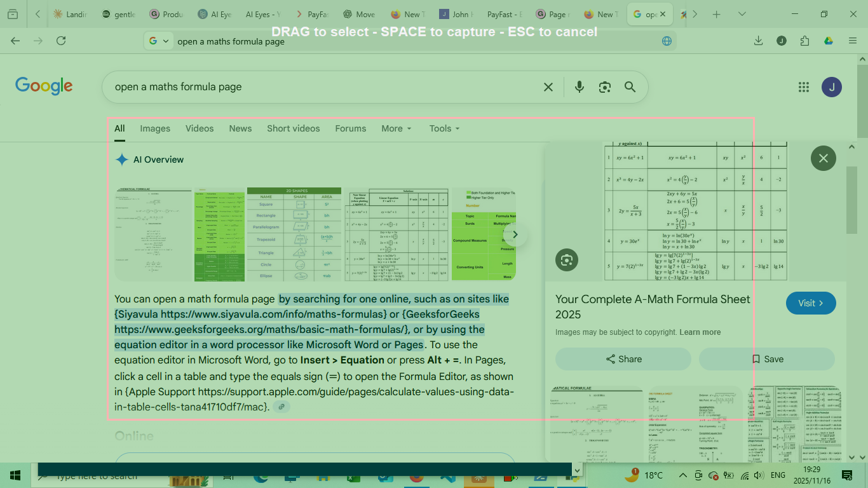
Task: Click the browser Extensions puzzle icon
Action: tap(804, 40)
